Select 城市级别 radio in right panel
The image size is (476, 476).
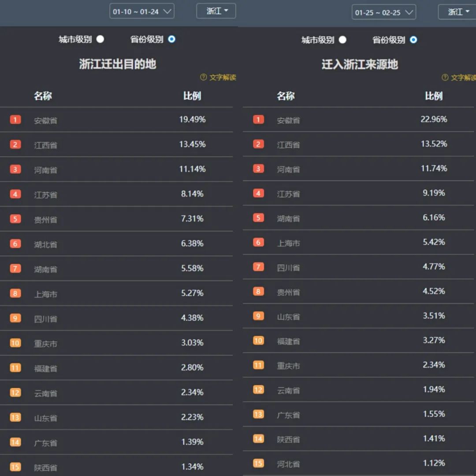click(x=342, y=40)
